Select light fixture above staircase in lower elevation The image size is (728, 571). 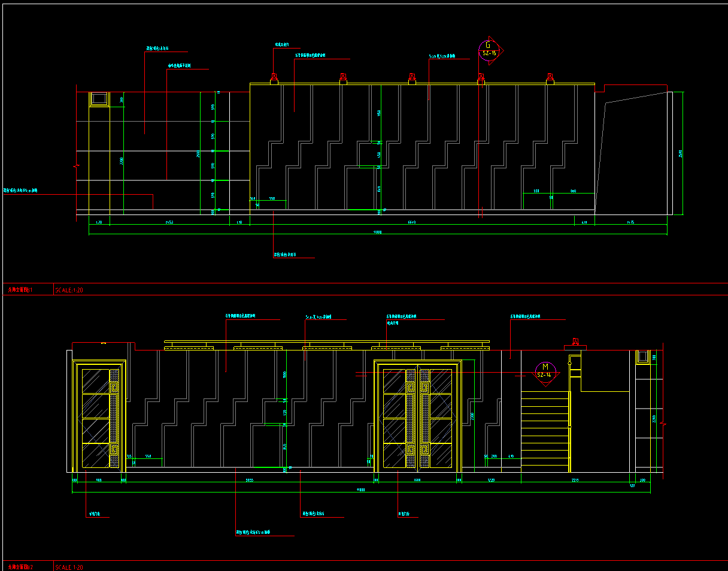coord(575,343)
